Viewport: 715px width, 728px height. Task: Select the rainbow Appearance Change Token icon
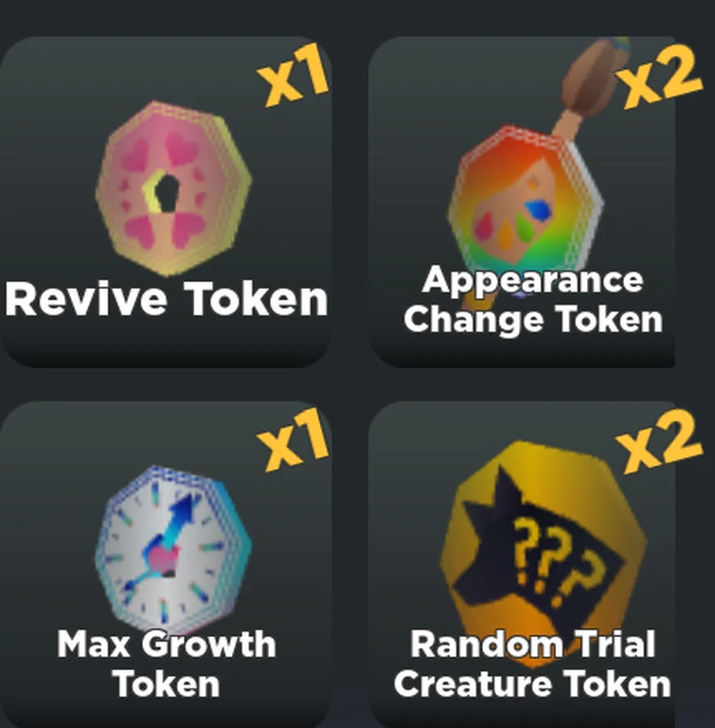pos(525,204)
